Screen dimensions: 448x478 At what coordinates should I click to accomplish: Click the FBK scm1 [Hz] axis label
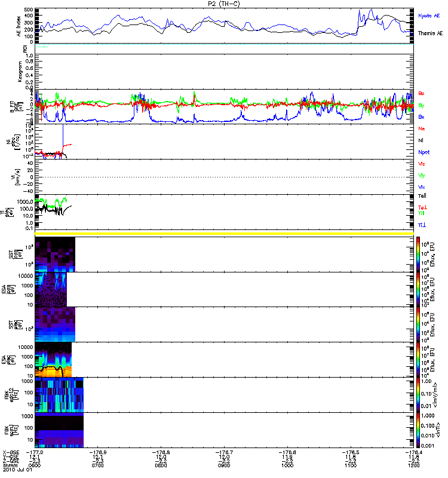point(12,430)
